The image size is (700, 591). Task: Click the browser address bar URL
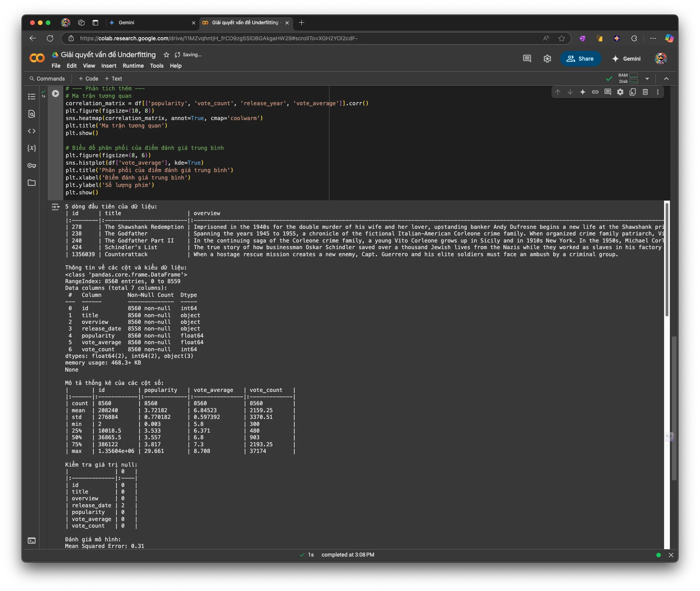[219, 38]
